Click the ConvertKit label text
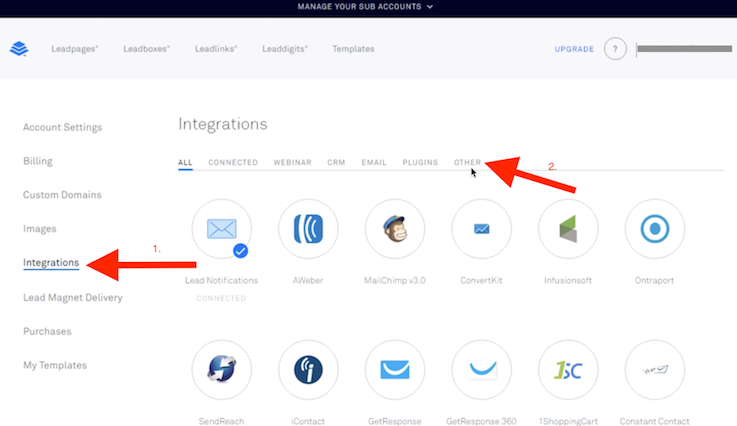This screenshot has height=426, width=737. point(481,281)
